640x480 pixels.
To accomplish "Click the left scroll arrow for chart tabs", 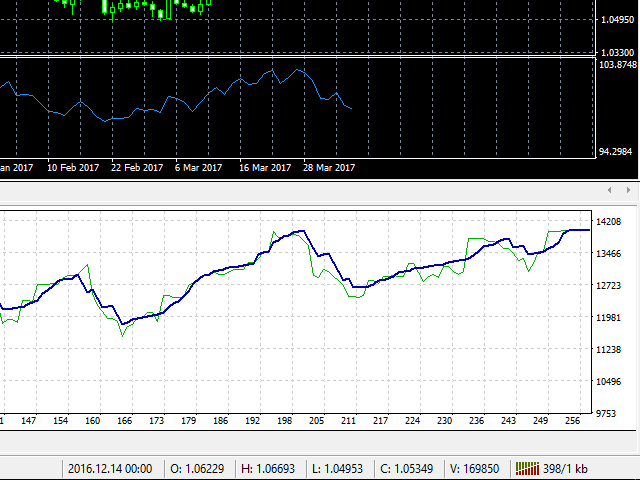I will tap(611, 190).
